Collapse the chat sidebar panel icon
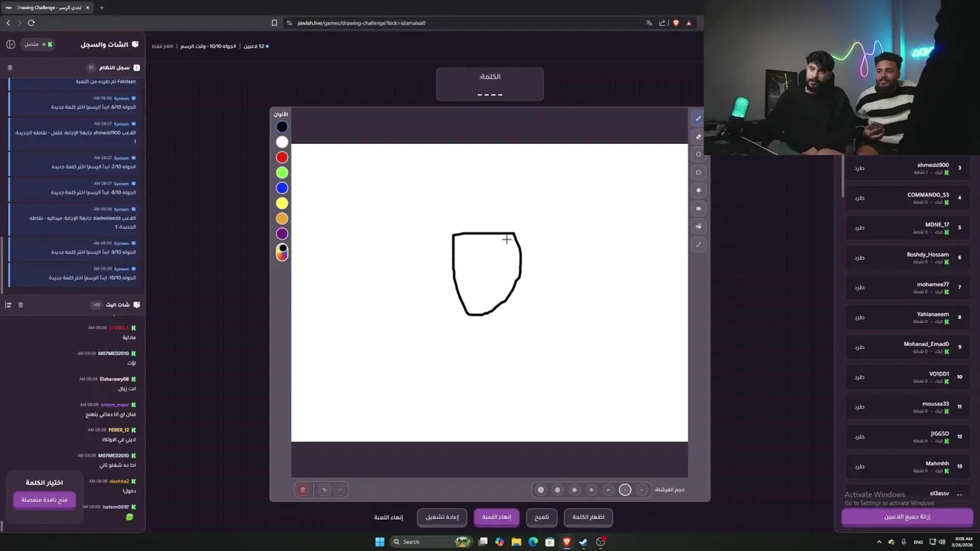980x551 pixels. click(x=11, y=44)
